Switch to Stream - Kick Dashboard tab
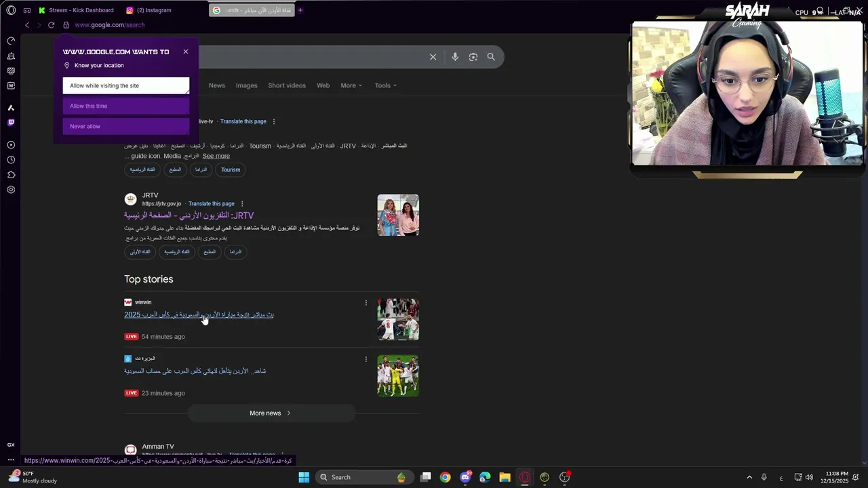Viewport: 868px width, 488px height. pos(76,10)
